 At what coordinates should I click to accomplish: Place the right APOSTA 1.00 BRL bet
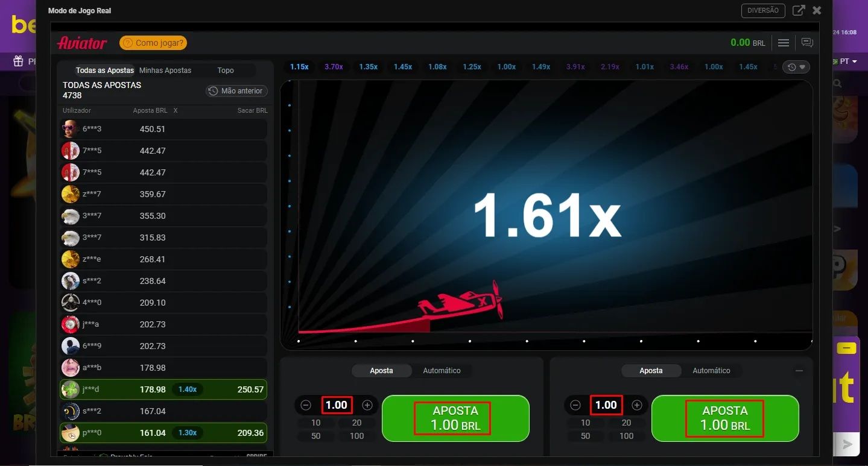pyautogui.click(x=725, y=418)
